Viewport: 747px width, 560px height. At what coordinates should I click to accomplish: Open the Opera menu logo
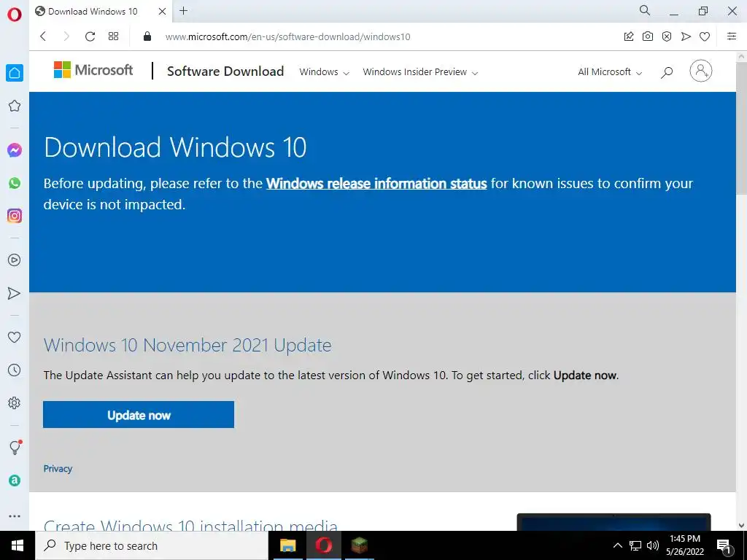(15, 15)
